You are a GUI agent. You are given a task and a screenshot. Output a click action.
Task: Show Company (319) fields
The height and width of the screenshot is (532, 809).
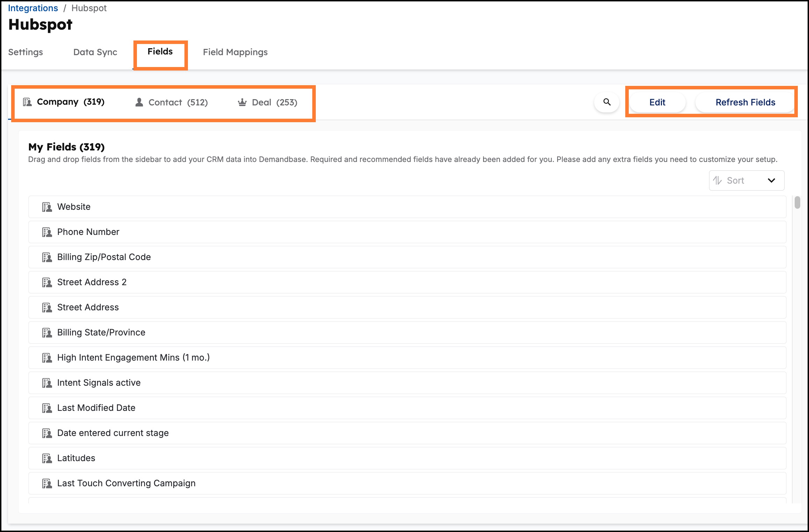[x=64, y=102]
